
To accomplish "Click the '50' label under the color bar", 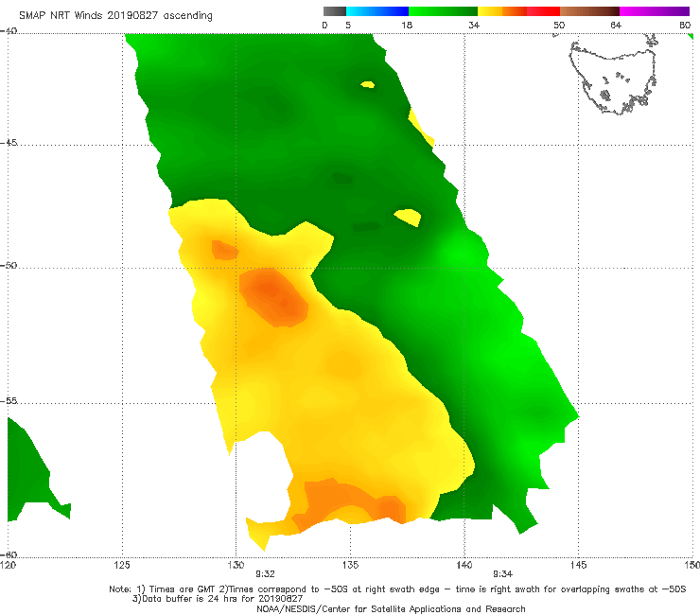I will [x=559, y=26].
